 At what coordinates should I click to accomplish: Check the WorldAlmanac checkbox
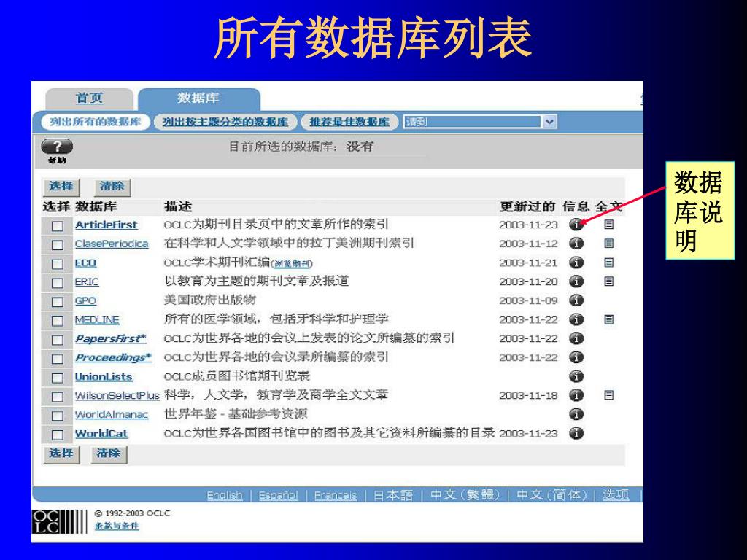tap(57, 416)
